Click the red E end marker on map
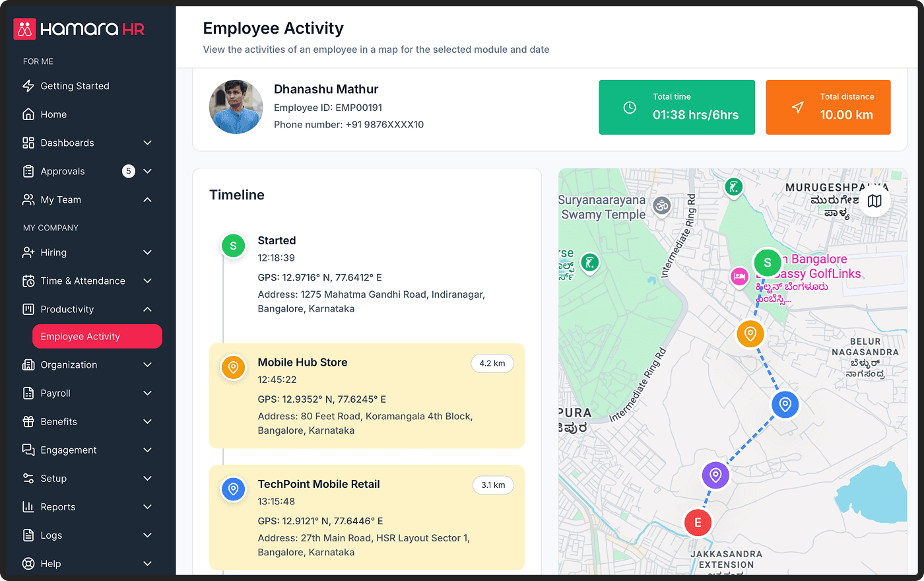 pos(698,522)
